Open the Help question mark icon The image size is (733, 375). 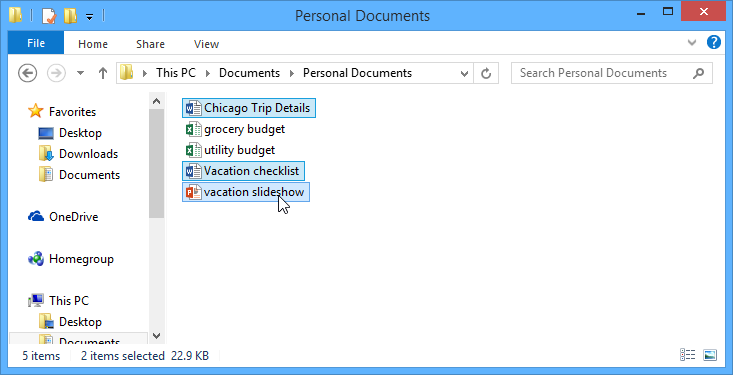pyautogui.click(x=713, y=43)
